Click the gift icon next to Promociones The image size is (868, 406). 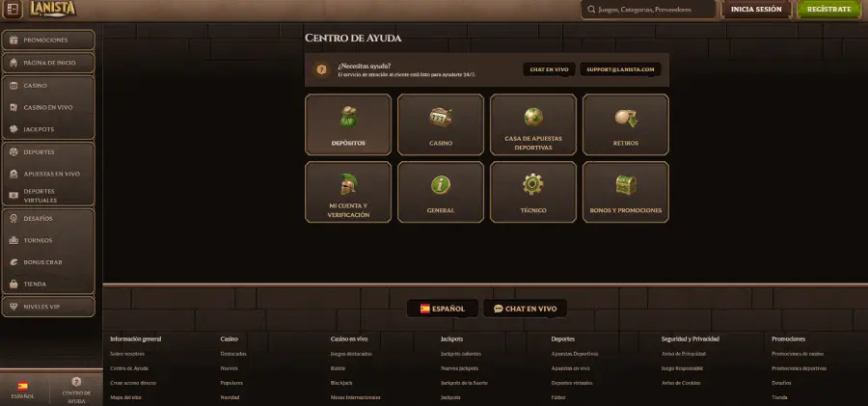point(14,41)
